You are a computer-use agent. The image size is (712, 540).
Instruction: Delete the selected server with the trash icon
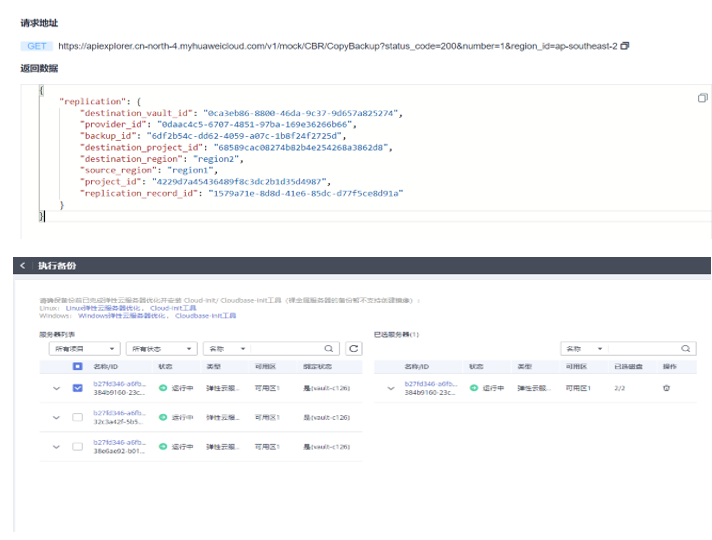click(666, 388)
